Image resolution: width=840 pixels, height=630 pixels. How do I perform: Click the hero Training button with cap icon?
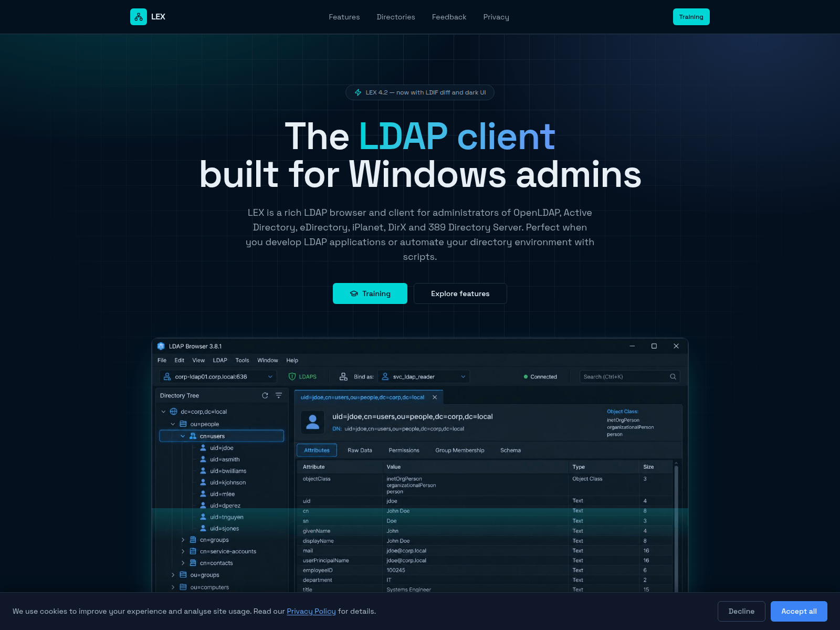tap(370, 293)
